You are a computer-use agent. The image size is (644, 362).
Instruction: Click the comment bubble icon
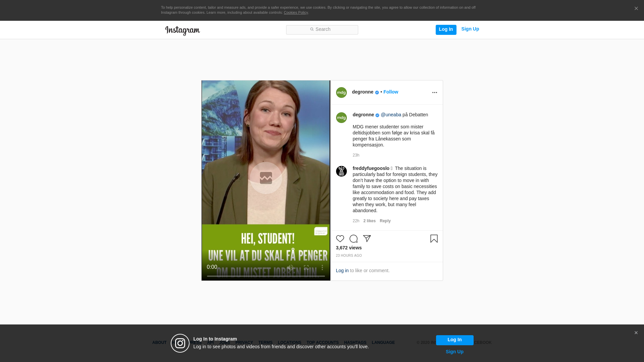click(x=354, y=239)
